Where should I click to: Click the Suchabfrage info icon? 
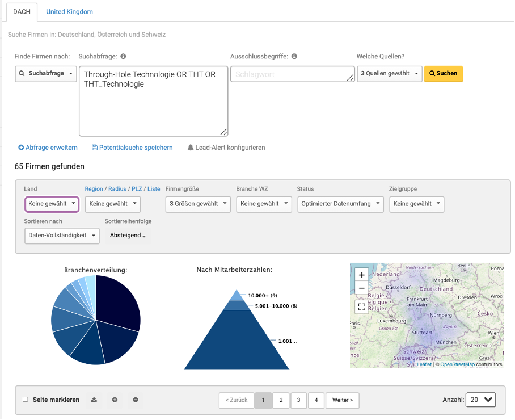[123, 56]
